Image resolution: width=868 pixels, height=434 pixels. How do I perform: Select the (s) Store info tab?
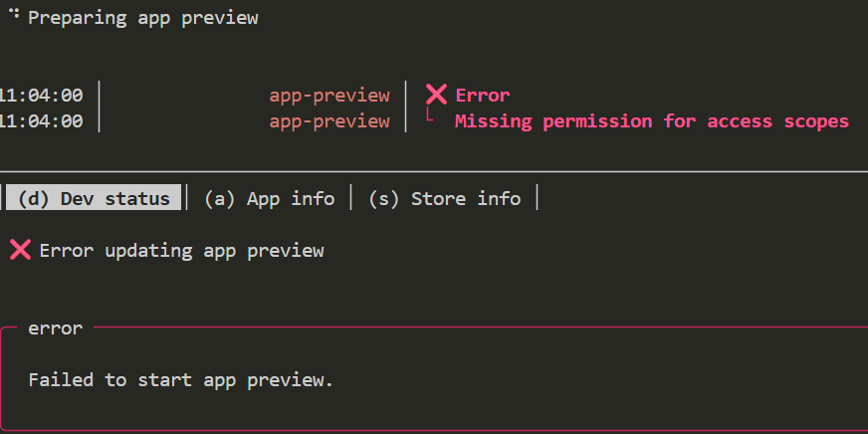[444, 198]
